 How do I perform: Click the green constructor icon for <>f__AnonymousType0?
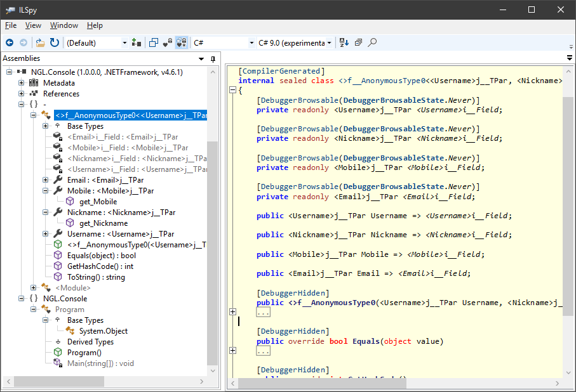click(x=58, y=244)
